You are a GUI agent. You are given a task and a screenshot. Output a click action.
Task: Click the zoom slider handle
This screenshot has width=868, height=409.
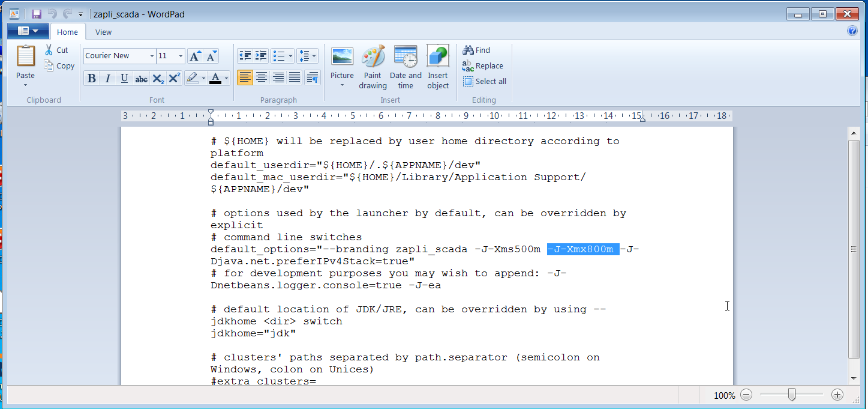click(x=792, y=395)
